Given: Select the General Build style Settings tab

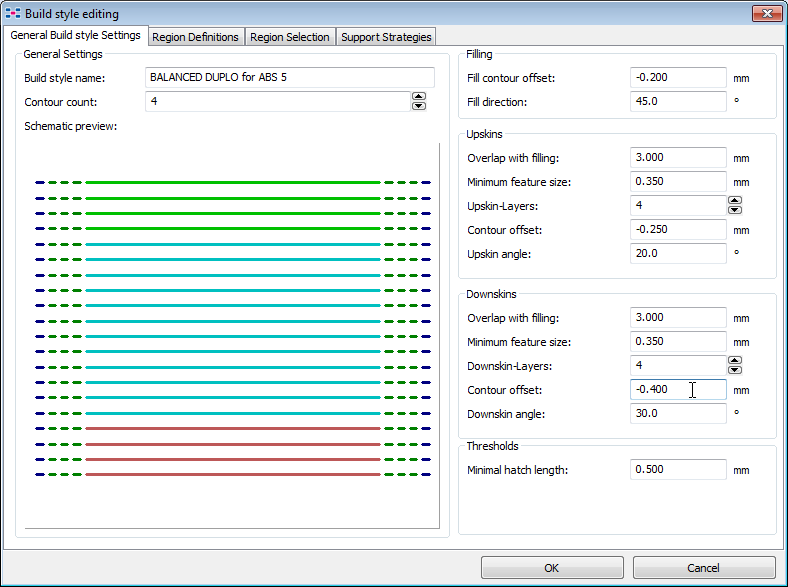Looking at the screenshot, I should (75, 36).
